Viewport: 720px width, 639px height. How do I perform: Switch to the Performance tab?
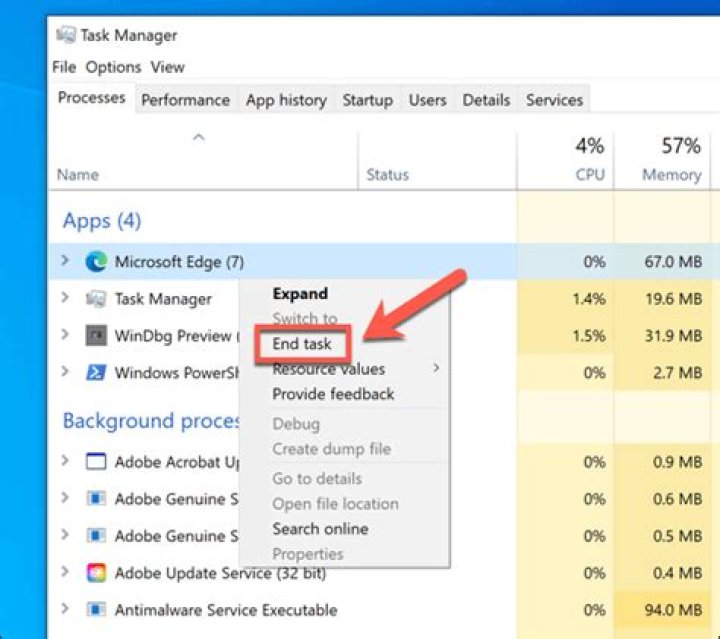click(x=185, y=100)
